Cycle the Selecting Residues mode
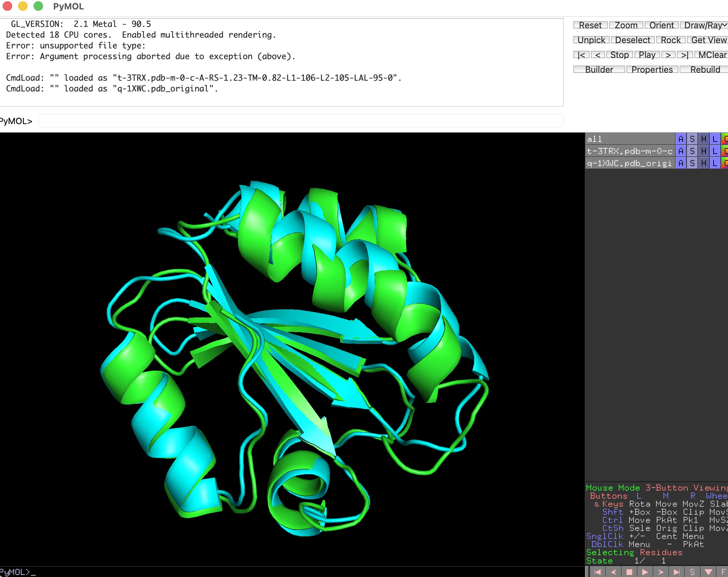This screenshot has height=577, width=728. [x=634, y=552]
